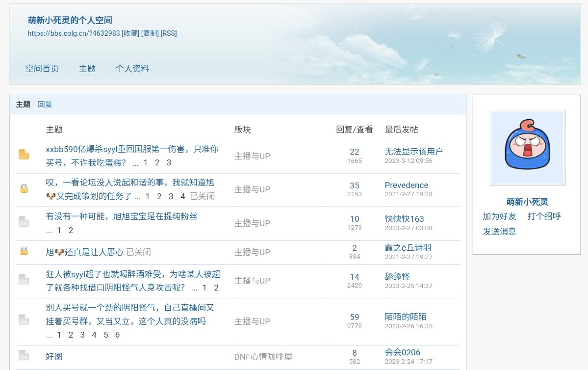This screenshot has width=588, height=370.
Task: Open 萌新小死灵 avatar image
Action: point(527,148)
